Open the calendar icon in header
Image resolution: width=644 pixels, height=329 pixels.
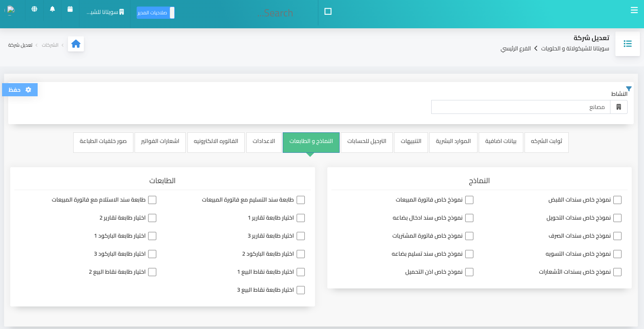(70, 9)
